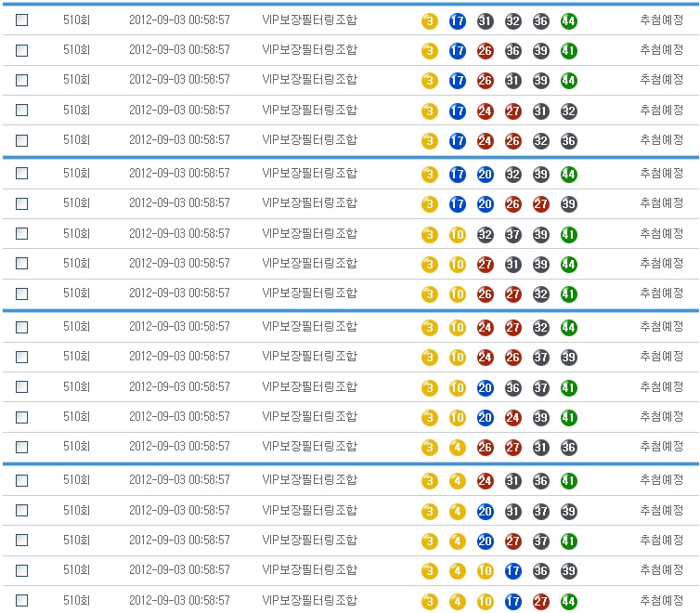Click VIP보장필터링조합 label in row 3-10-27-31-39-44
This screenshot has width=700, height=613.
(x=309, y=264)
